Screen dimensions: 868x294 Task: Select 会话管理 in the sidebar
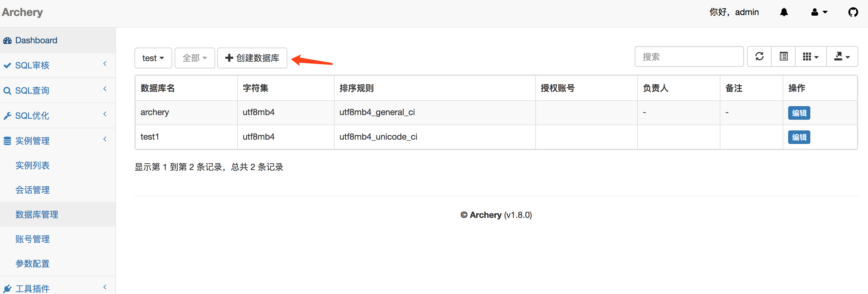point(32,190)
